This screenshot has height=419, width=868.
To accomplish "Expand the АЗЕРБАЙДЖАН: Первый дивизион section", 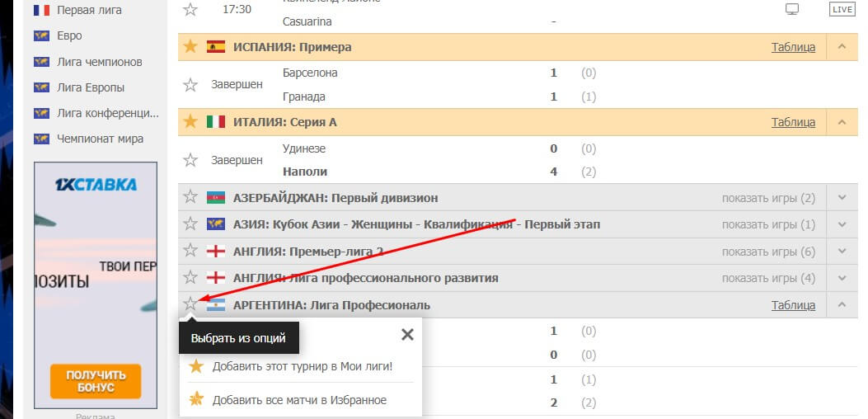I will pyautogui.click(x=842, y=197).
